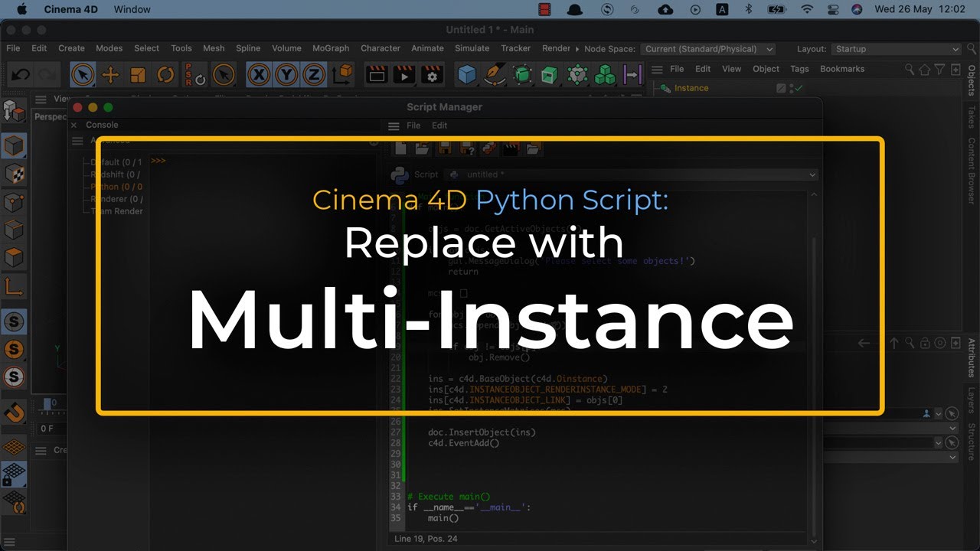
Task: Open the Layout Startup dropdown
Action: point(896,49)
